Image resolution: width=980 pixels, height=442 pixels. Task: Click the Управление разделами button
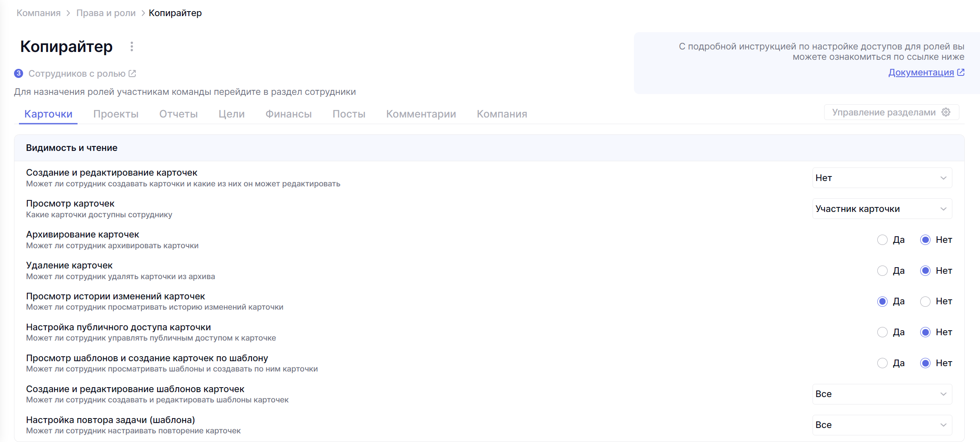[883, 112]
